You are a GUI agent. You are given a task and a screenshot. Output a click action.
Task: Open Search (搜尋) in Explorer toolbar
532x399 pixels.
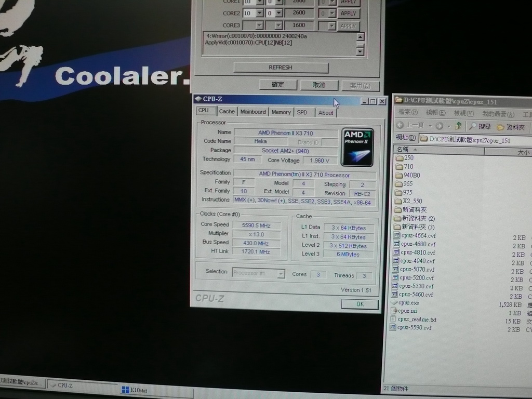pos(480,127)
